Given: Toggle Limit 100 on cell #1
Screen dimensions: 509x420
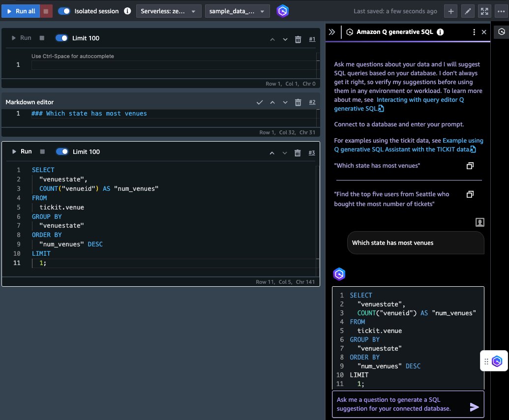Looking at the screenshot, I should pyautogui.click(x=61, y=38).
